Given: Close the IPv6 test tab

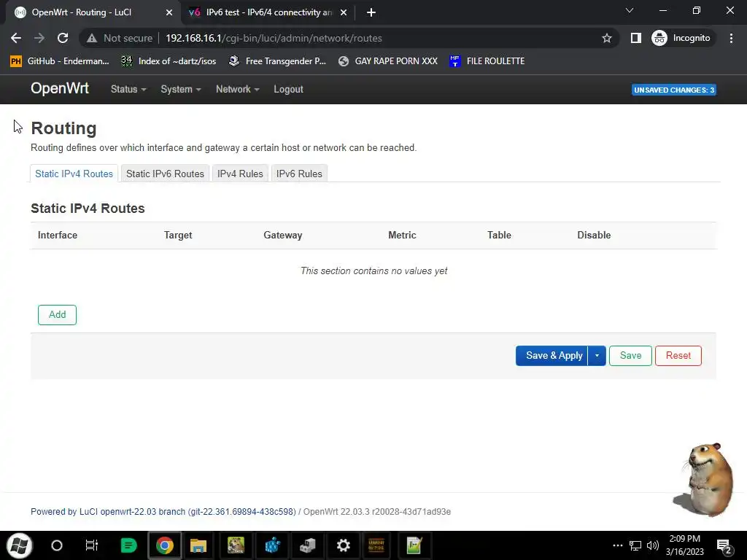Looking at the screenshot, I should coord(344,12).
